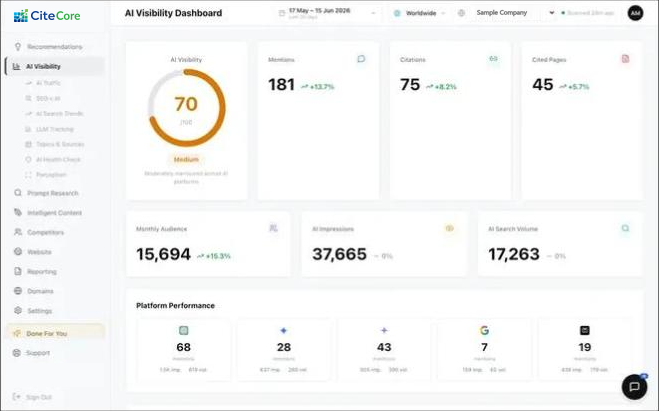Open the Support link
The image size is (659, 411).
point(55,353)
